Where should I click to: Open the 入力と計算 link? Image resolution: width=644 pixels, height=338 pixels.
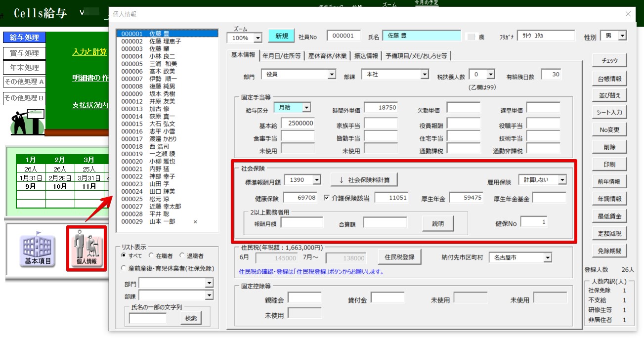pos(89,52)
